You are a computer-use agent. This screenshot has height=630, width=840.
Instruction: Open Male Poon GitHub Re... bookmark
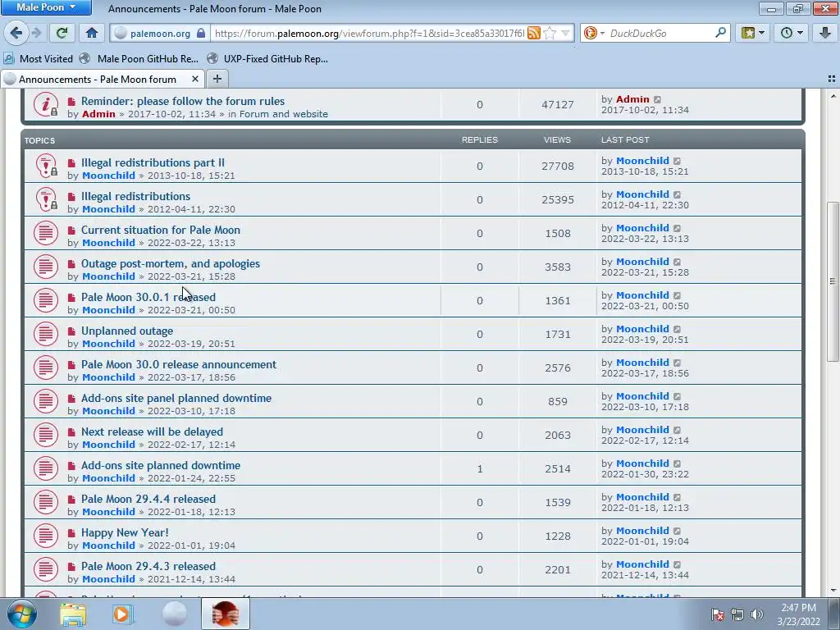click(x=138, y=59)
